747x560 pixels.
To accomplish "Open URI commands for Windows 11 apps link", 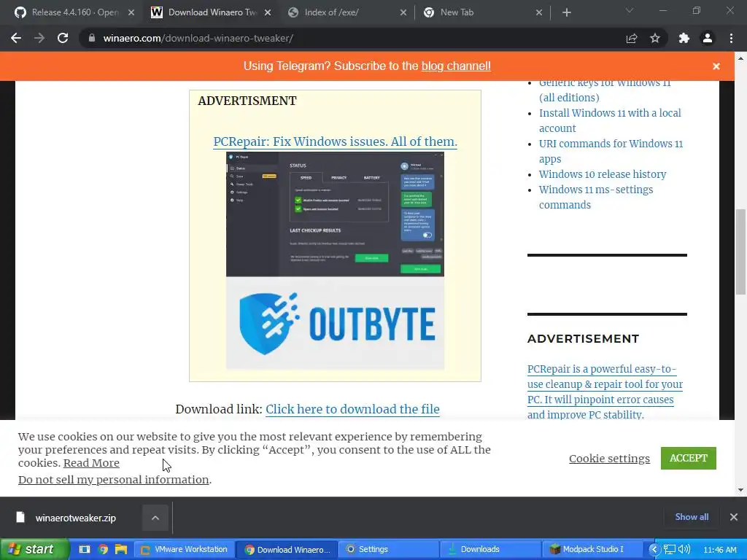I will [x=611, y=151].
